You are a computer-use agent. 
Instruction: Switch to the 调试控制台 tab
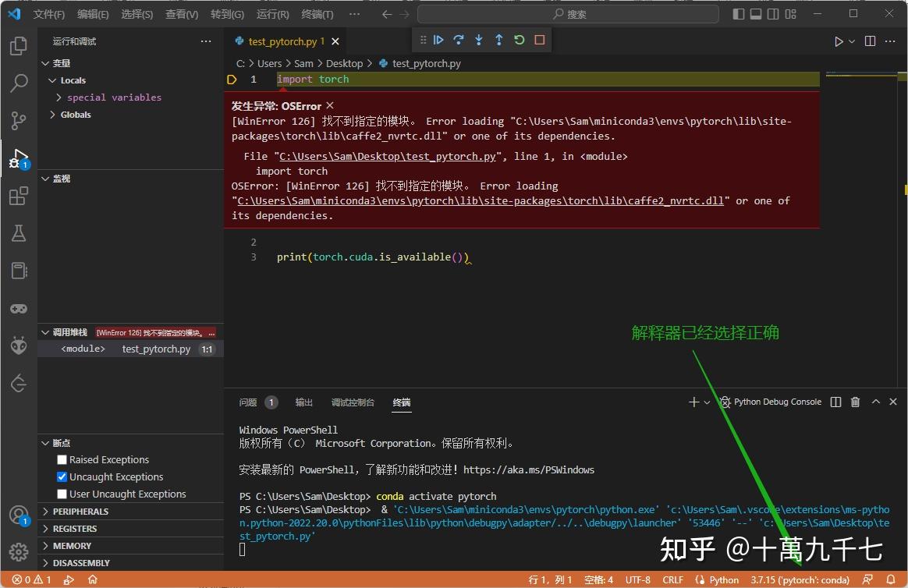(x=352, y=402)
